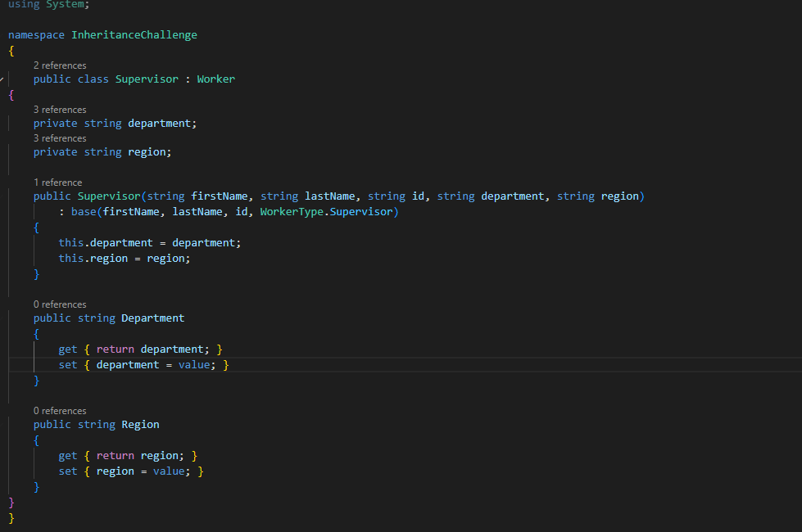Viewport: 802px width, 532px height.
Task: Click the get keyword in the Department property
Action: 67,349
